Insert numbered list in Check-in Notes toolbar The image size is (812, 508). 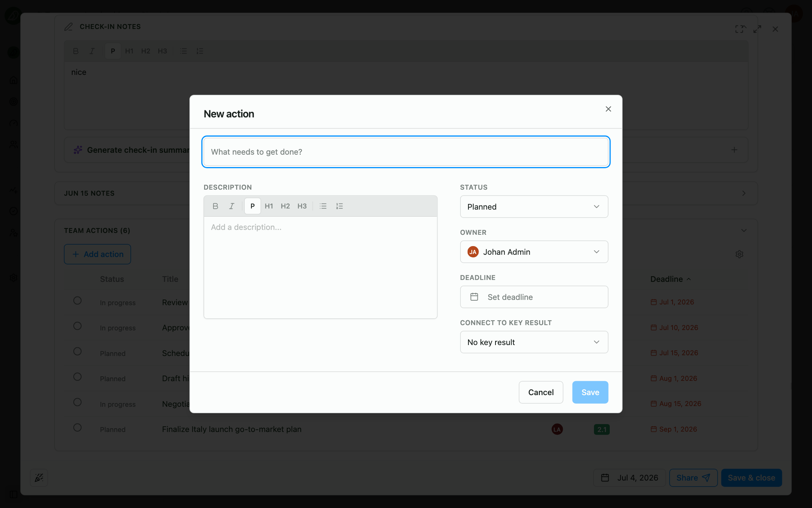200,51
